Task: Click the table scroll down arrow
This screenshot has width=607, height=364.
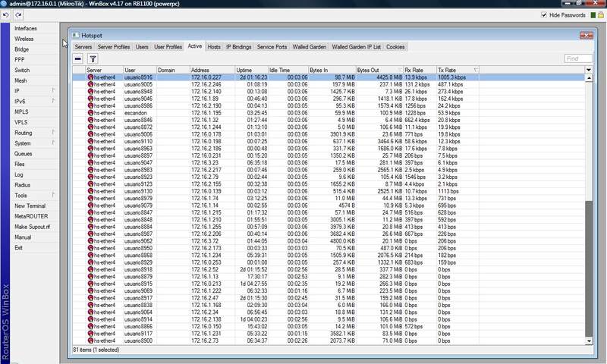Action: pyautogui.click(x=589, y=340)
